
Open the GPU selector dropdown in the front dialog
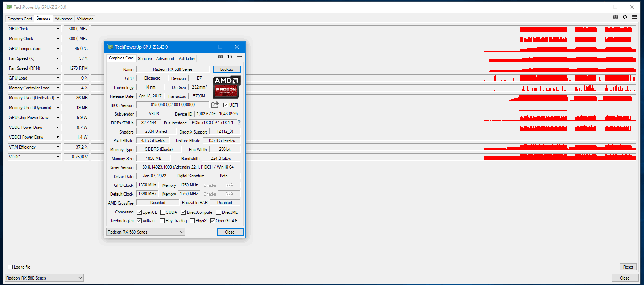[x=145, y=232]
